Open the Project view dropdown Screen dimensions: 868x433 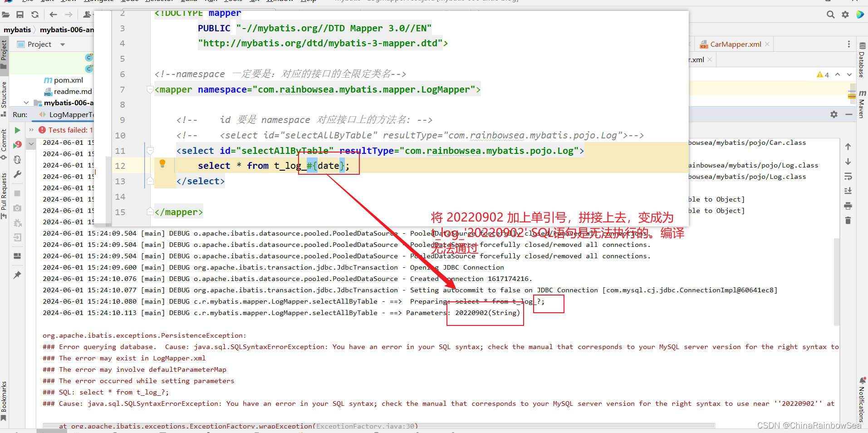[x=63, y=44]
